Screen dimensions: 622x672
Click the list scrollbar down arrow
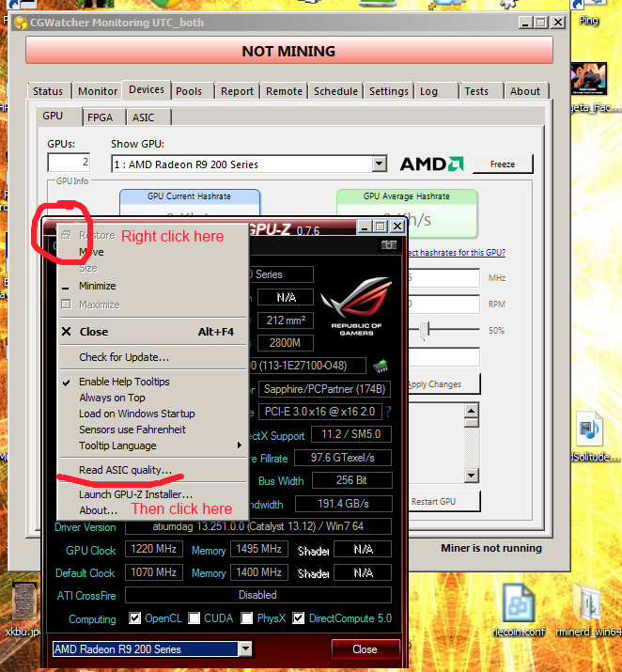472,475
